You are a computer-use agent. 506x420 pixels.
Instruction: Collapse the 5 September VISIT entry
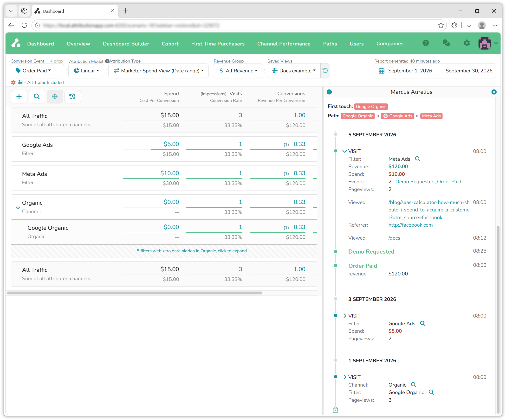click(x=344, y=151)
